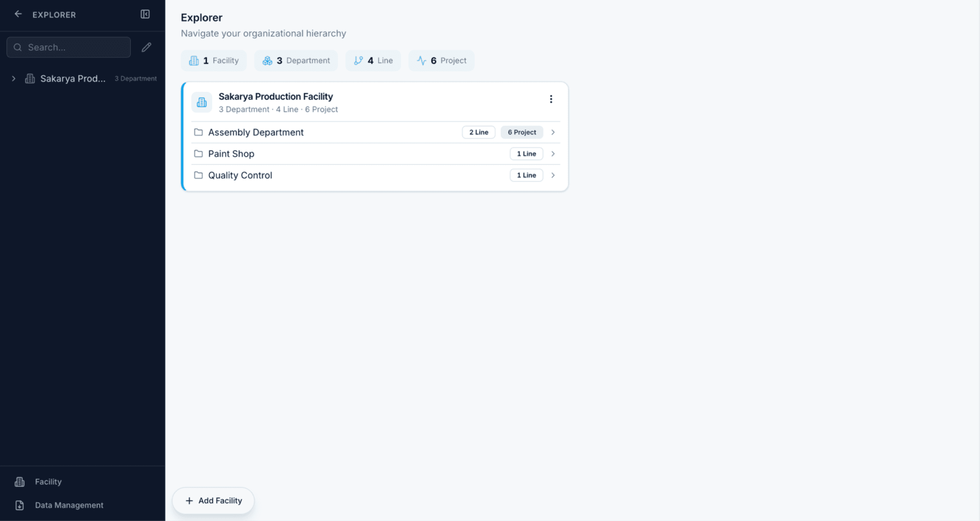Click the '1 Facility' stat chip
Viewport: 980px width, 521px height.
point(214,61)
